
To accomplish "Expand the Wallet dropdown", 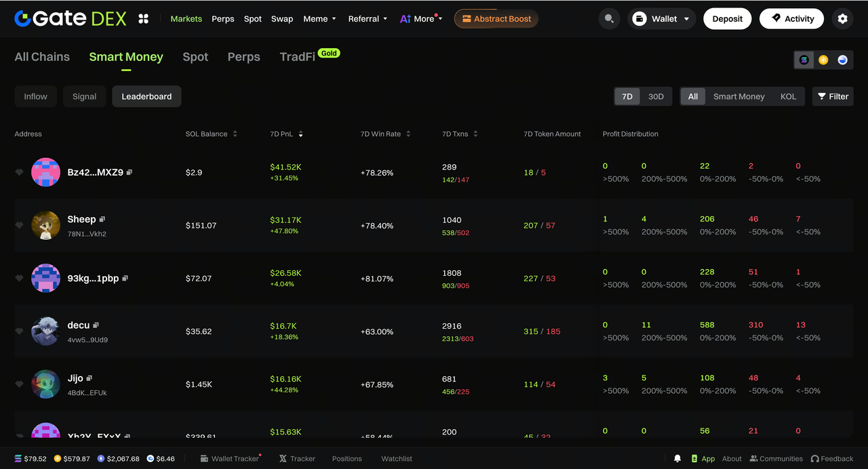I will point(660,19).
